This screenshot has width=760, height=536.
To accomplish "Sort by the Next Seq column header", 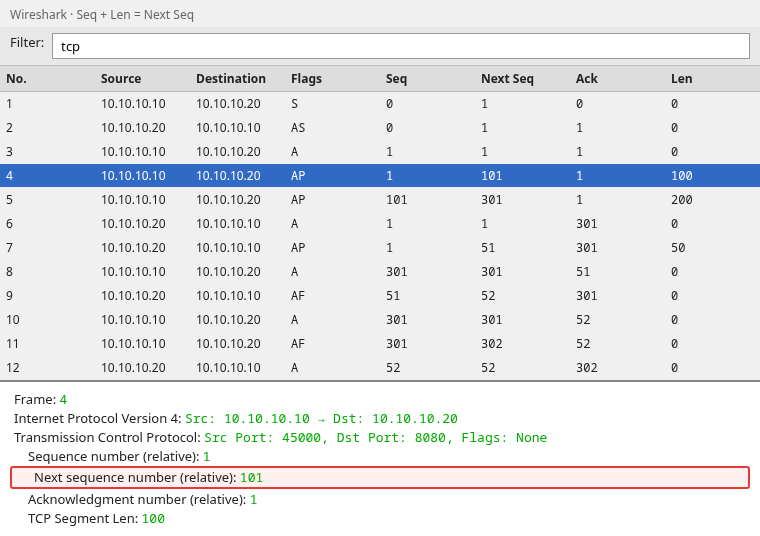I will tap(507, 79).
